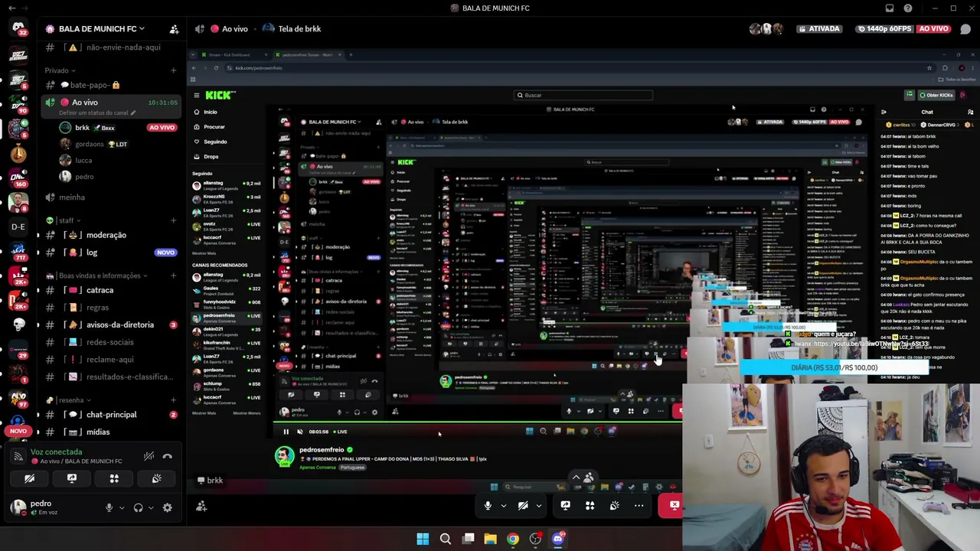Open Discord direct messages home icon
This screenshot has width=980, height=551.
18,28
